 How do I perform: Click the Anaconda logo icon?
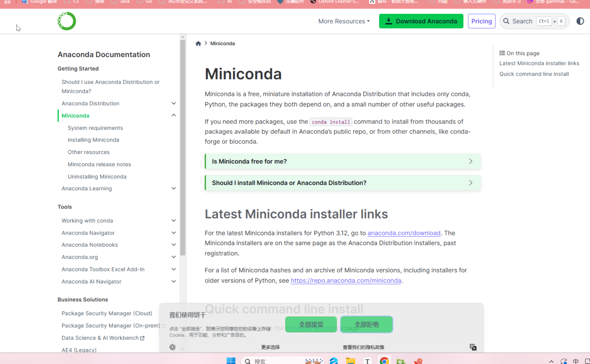67,21
